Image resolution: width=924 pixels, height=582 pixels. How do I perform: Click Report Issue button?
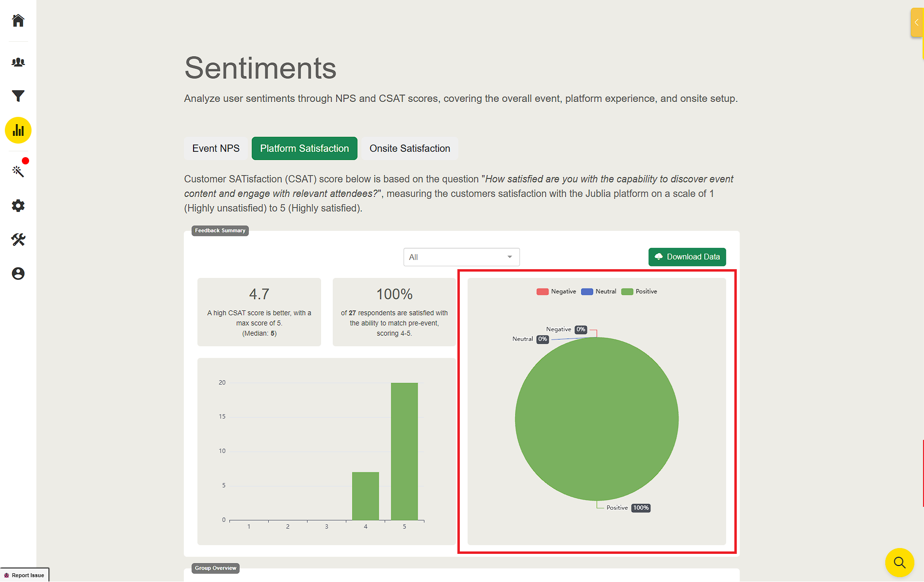coord(24,575)
